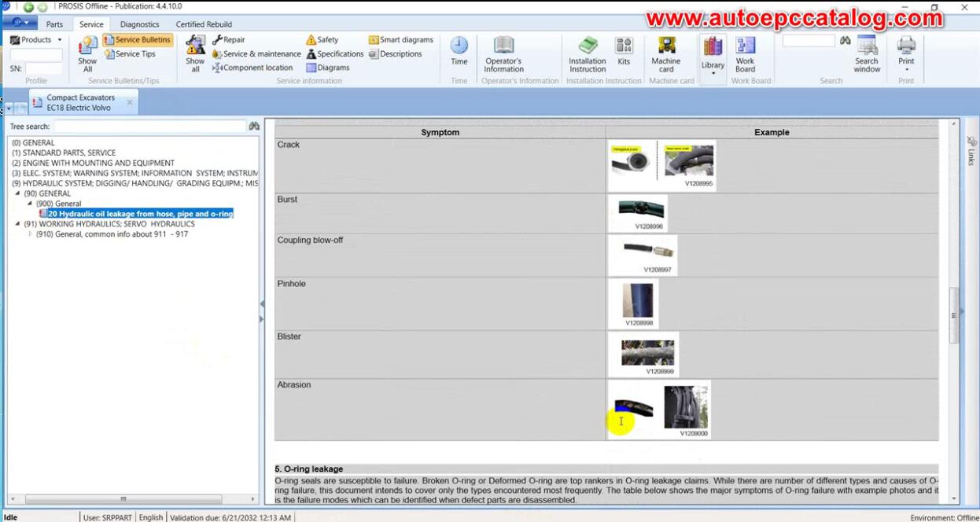Open the Blister example image V1208999
The image size is (980, 522).
[643, 354]
